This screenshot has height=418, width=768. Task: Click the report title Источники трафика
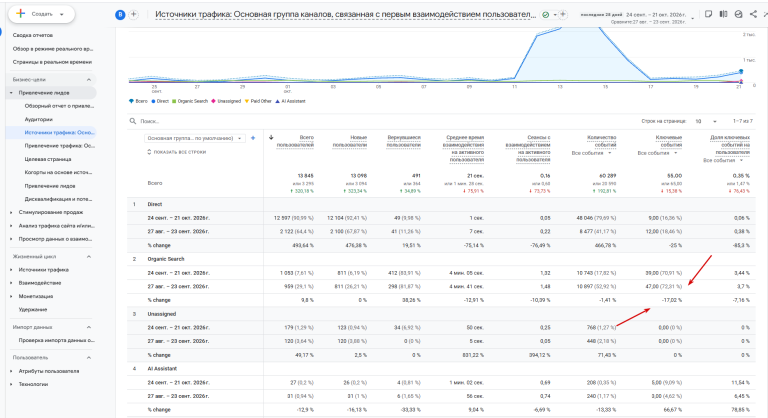pos(345,15)
